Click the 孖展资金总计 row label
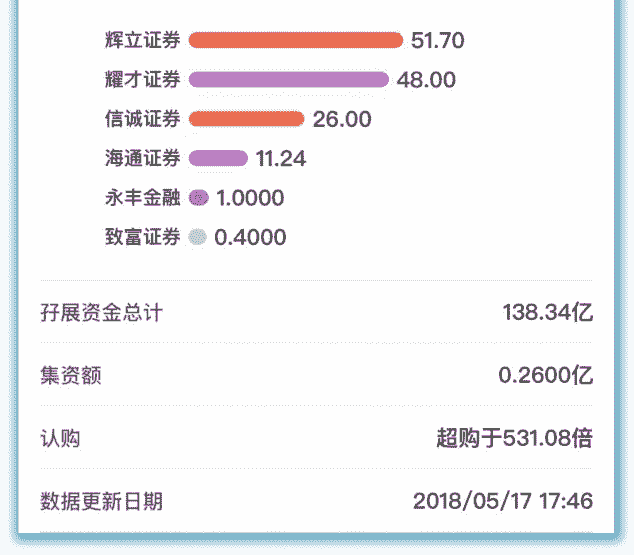 tap(101, 313)
